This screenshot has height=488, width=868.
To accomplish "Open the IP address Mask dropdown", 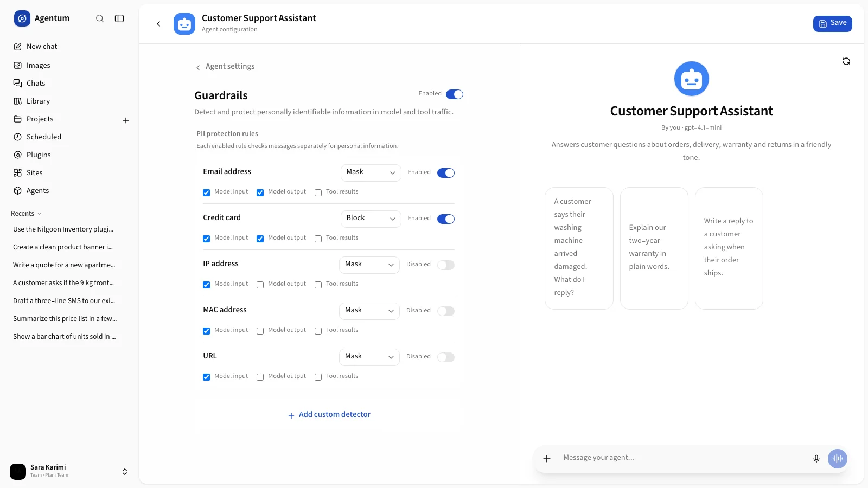I will click(369, 265).
